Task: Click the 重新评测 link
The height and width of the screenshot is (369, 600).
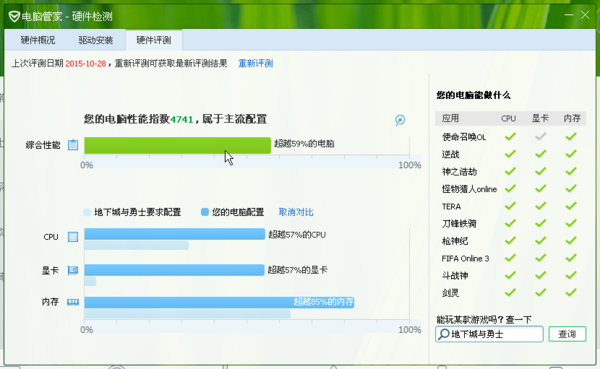Action: 256,63
